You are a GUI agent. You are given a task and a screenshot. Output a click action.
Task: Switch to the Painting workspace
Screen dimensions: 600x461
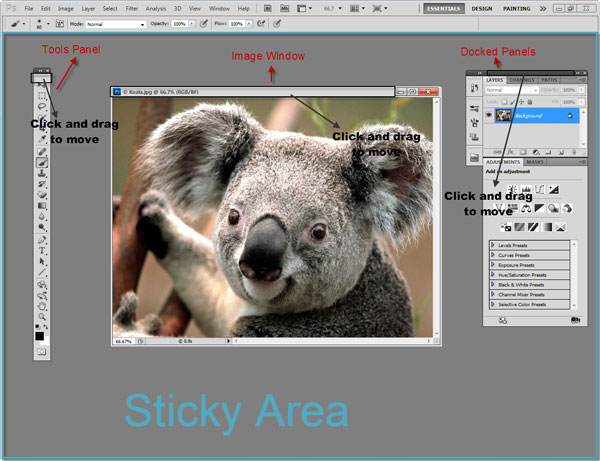pos(517,7)
